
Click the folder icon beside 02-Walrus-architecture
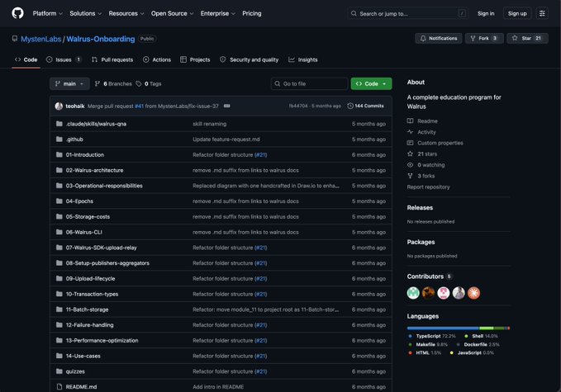tap(59, 170)
